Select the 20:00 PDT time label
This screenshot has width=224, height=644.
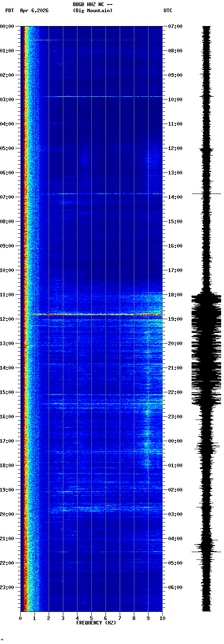point(7,514)
